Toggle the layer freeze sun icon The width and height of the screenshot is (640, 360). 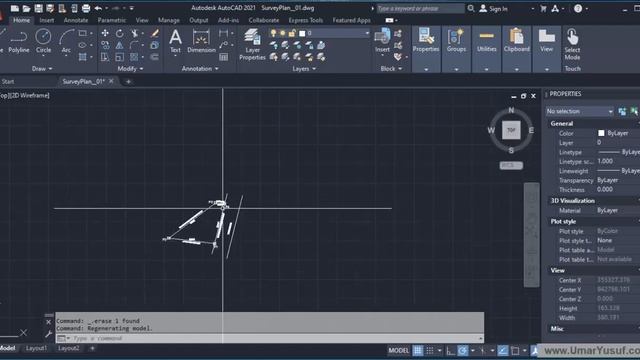[x=282, y=33]
